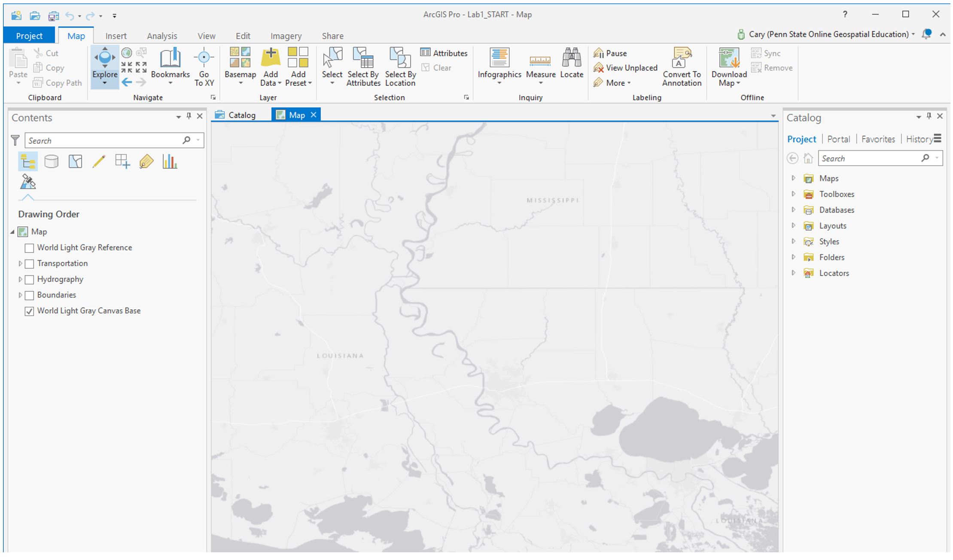
Task: Expand Toolboxes in the Catalog pane
Action: [793, 194]
